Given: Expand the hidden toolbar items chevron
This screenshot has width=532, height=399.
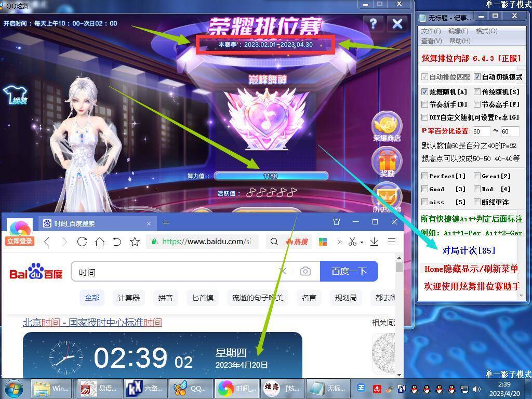Looking at the screenshot, I should (x=340, y=242).
